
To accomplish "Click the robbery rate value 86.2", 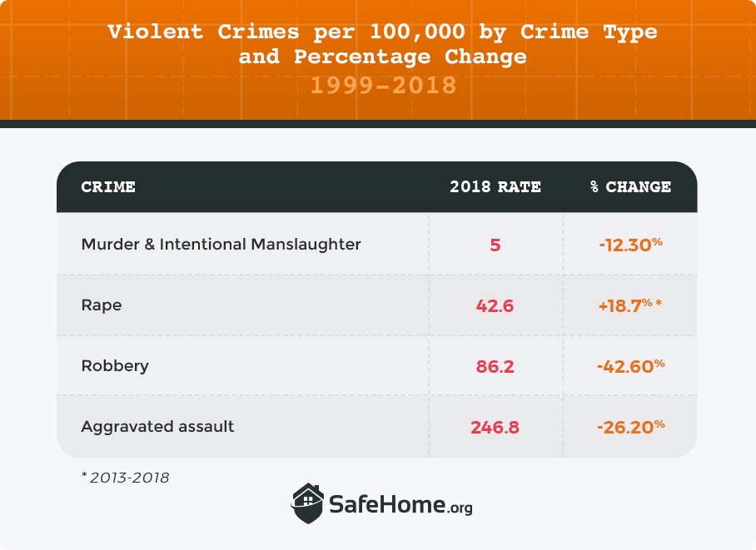I will (x=495, y=366).
